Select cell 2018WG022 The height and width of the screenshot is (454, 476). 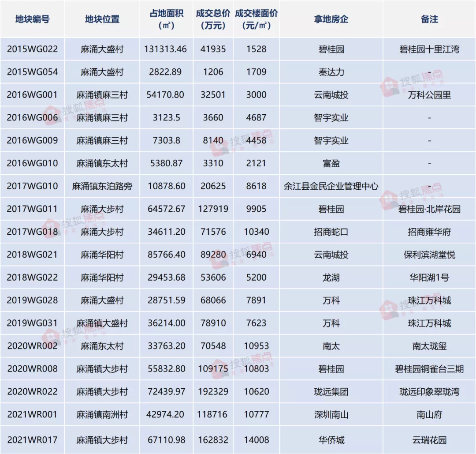[33, 278]
